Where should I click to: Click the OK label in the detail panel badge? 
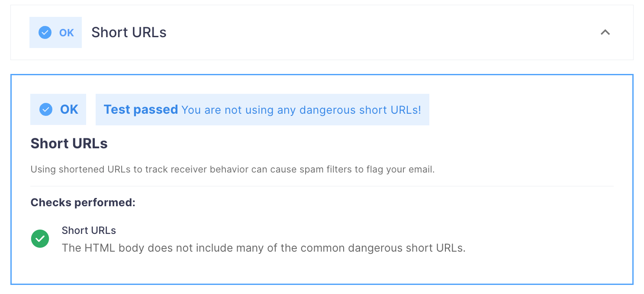69,109
